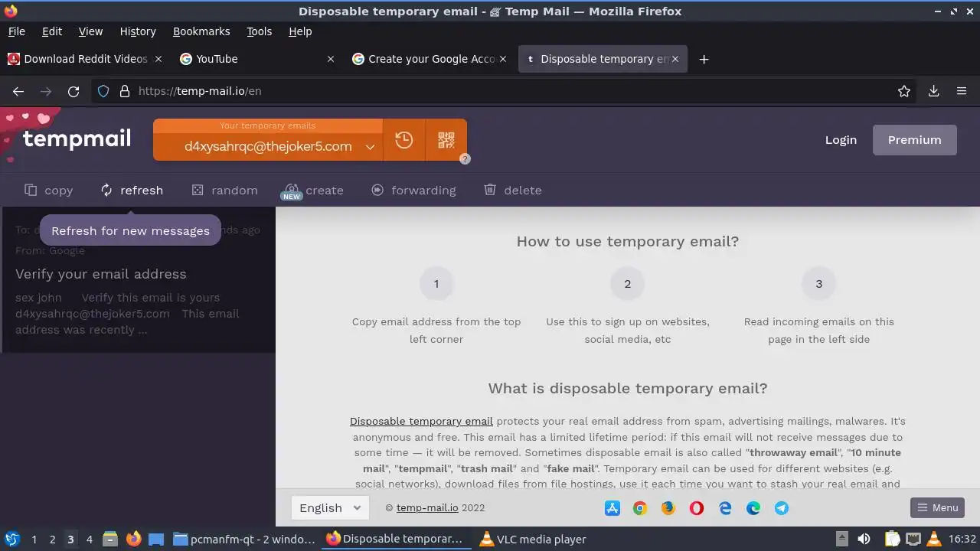Open a new browser tab

click(704, 59)
